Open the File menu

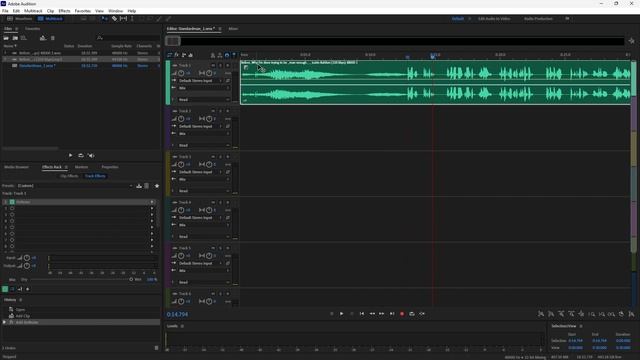[x=5, y=11]
